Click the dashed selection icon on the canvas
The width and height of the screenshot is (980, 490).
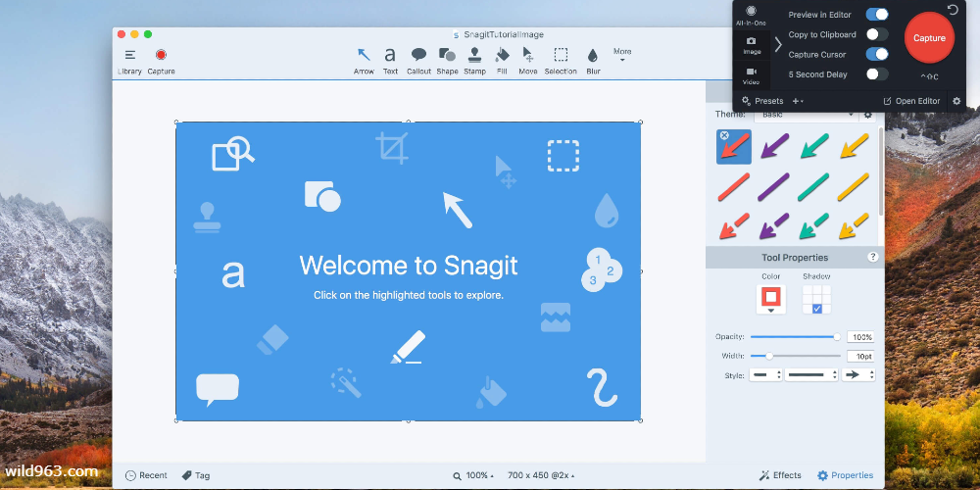tap(563, 156)
